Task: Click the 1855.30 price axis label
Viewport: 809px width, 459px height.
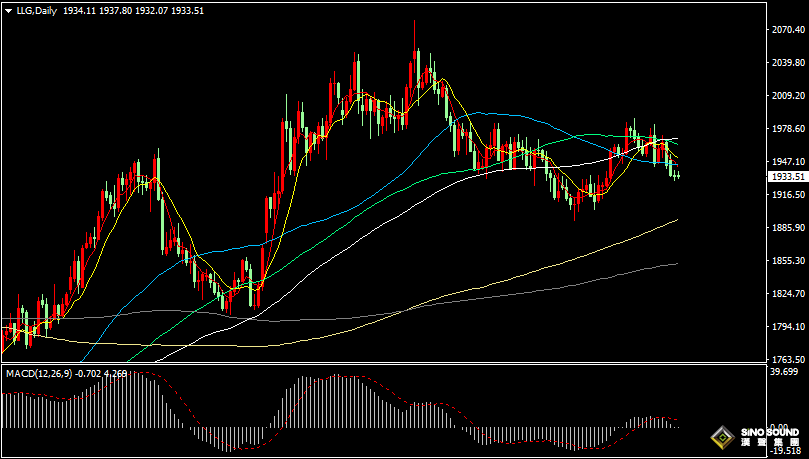Action: pyautogui.click(x=787, y=261)
